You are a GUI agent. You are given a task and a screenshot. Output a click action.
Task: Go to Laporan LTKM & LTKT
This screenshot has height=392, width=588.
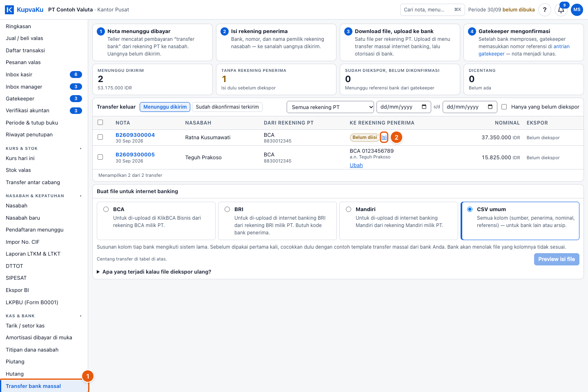(x=44, y=254)
